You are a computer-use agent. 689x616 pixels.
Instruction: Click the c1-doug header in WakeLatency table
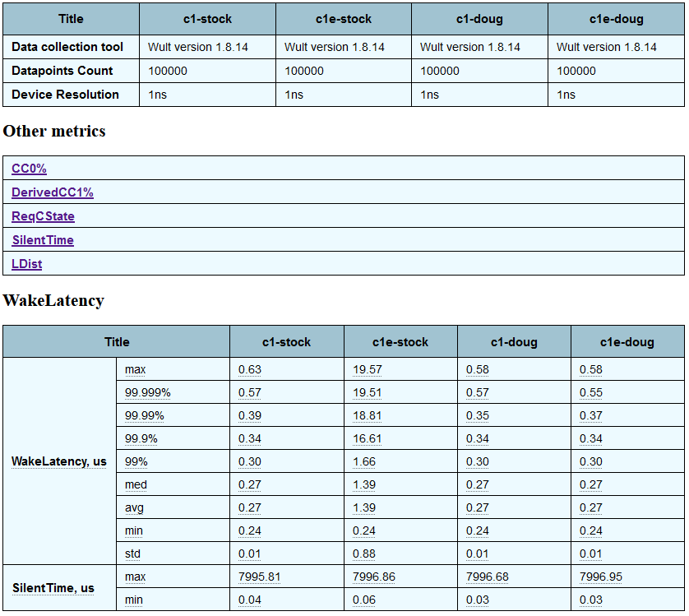[x=514, y=342]
